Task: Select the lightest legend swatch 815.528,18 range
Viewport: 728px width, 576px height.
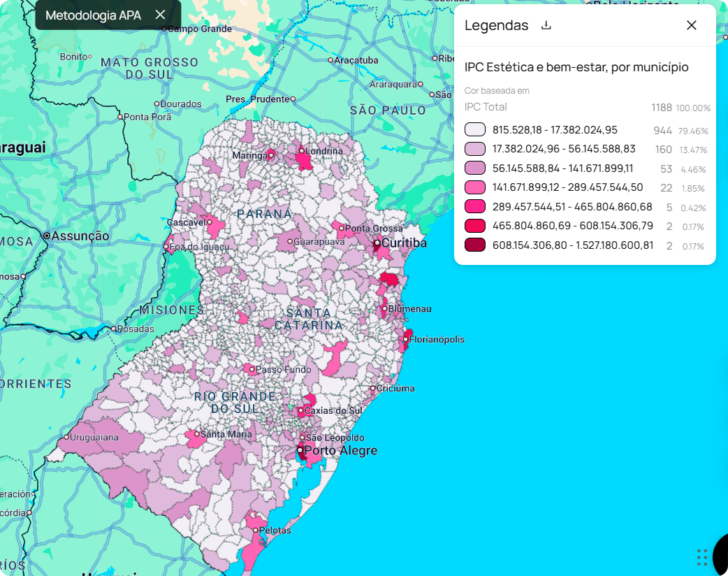Action: click(x=475, y=130)
